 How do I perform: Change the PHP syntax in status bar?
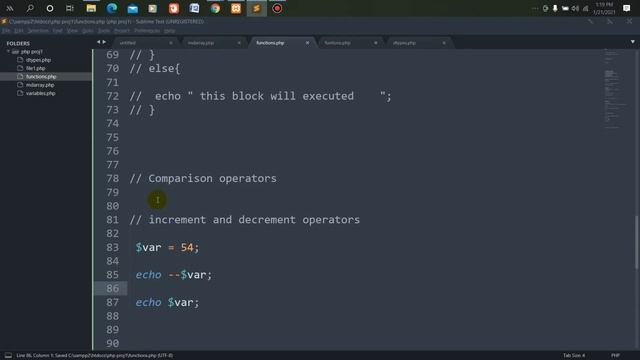tap(615, 356)
